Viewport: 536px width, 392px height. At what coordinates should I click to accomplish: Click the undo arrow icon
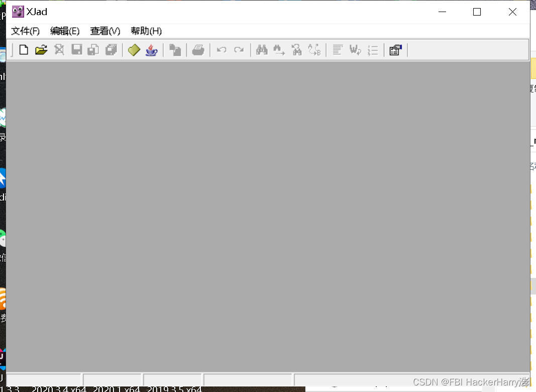coord(222,50)
